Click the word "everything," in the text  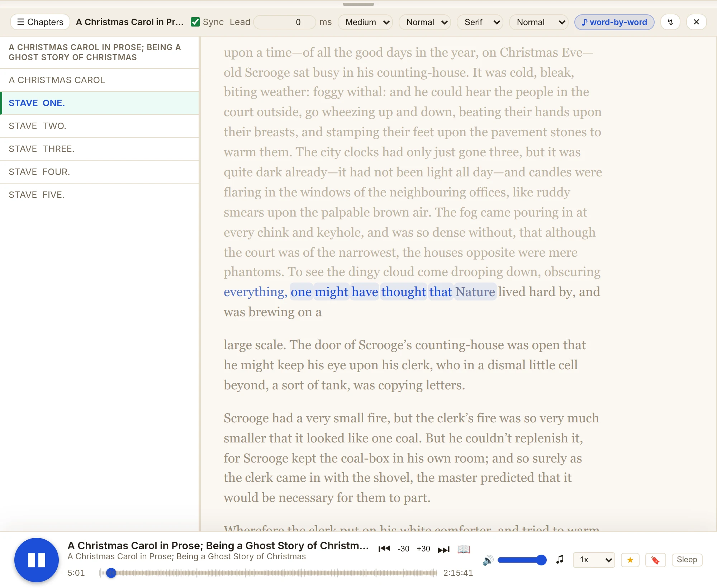[x=255, y=292]
